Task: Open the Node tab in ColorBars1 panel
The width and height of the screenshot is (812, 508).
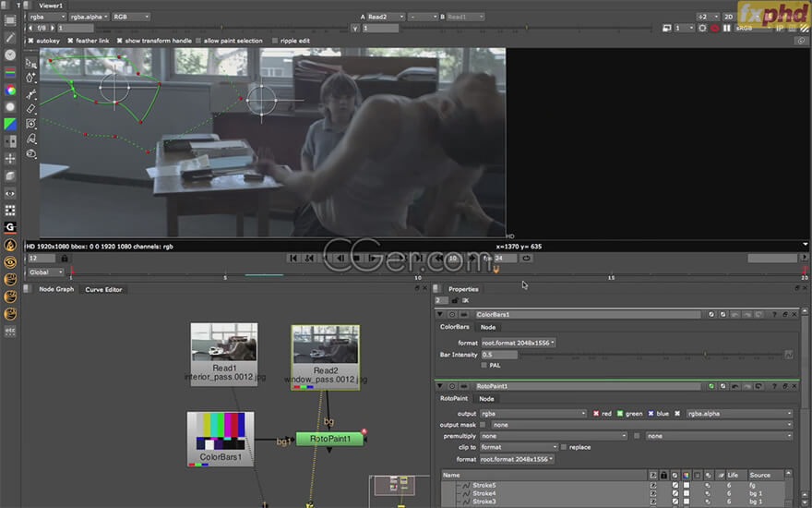Action: click(488, 327)
